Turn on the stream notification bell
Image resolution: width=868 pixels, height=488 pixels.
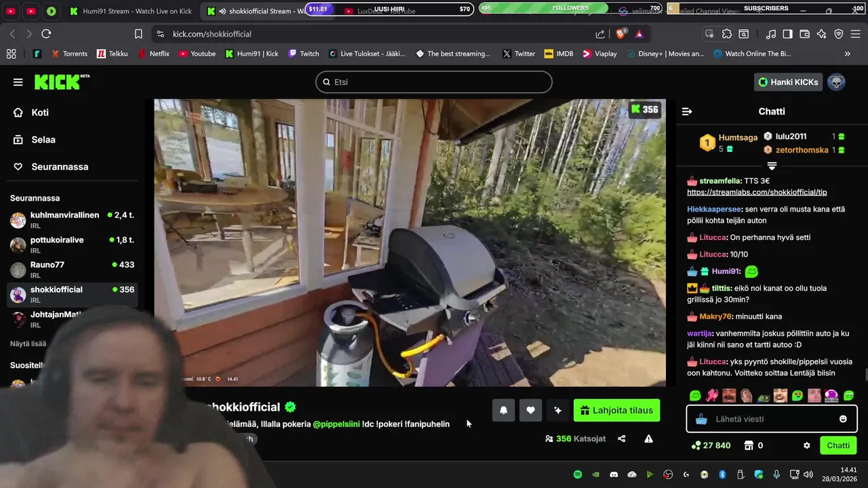503,410
